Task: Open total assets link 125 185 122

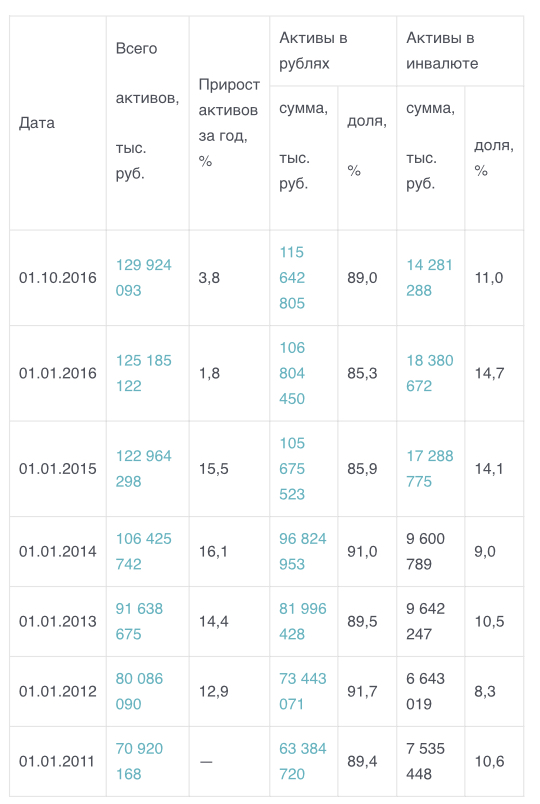Action: 144,373
